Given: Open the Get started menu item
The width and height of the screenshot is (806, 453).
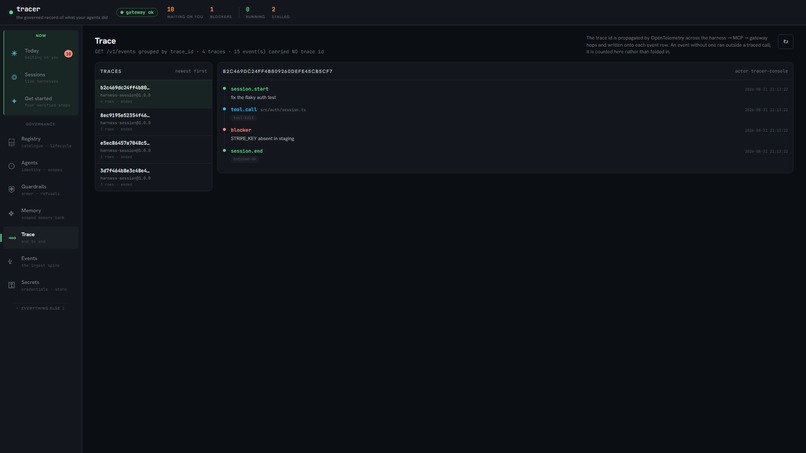Looking at the screenshot, I should [41, 101].
